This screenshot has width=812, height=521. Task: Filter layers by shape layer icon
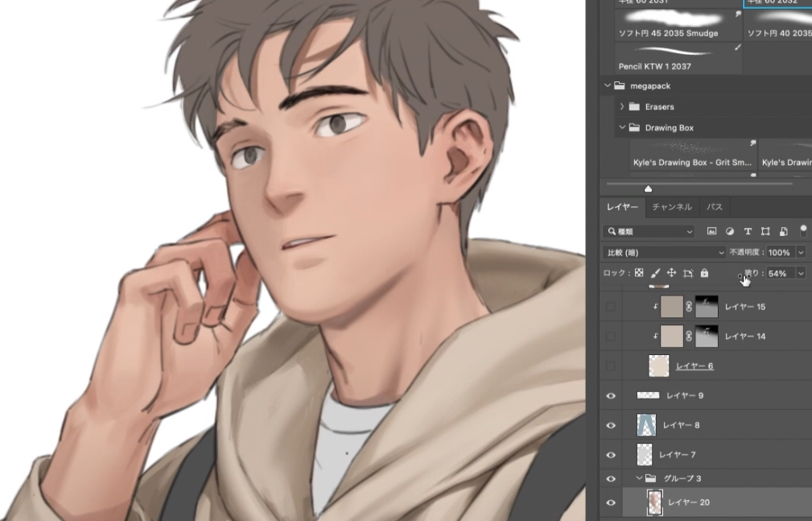click(765, 231)
